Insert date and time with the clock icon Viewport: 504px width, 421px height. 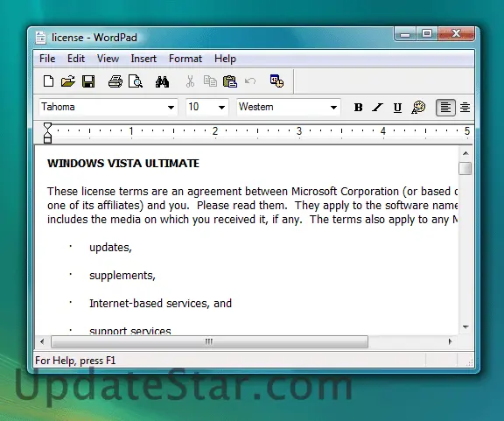(276, 81)
